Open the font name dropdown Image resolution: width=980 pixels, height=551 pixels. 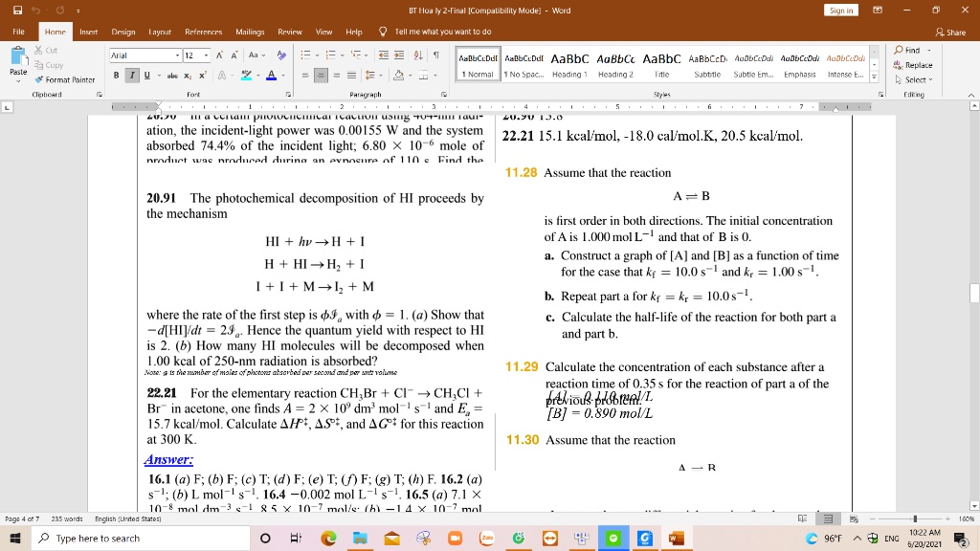coord(177,56)
